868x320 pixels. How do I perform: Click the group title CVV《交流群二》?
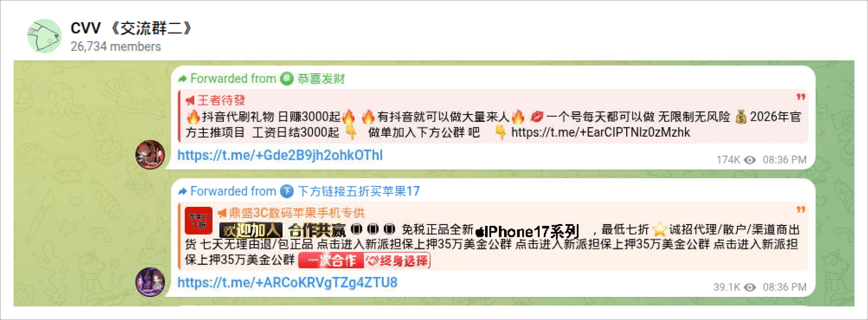(131, 29)
